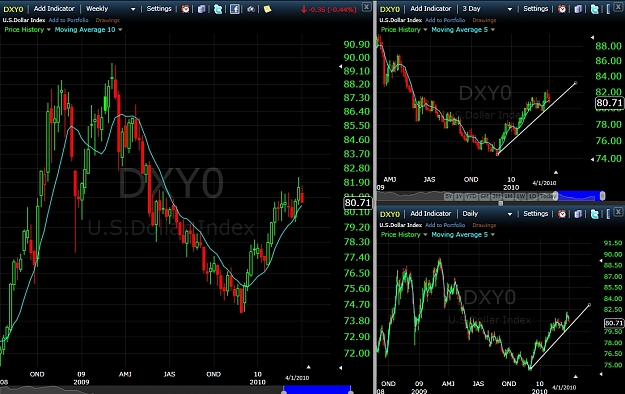The image size is (625, 394).
Task: Click Drawings link in Weekly chart
Action: pyautogui.click(x=107, y=20)
